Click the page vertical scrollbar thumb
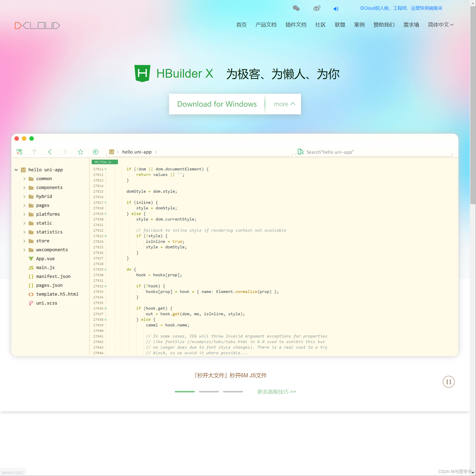 point(473,105)
